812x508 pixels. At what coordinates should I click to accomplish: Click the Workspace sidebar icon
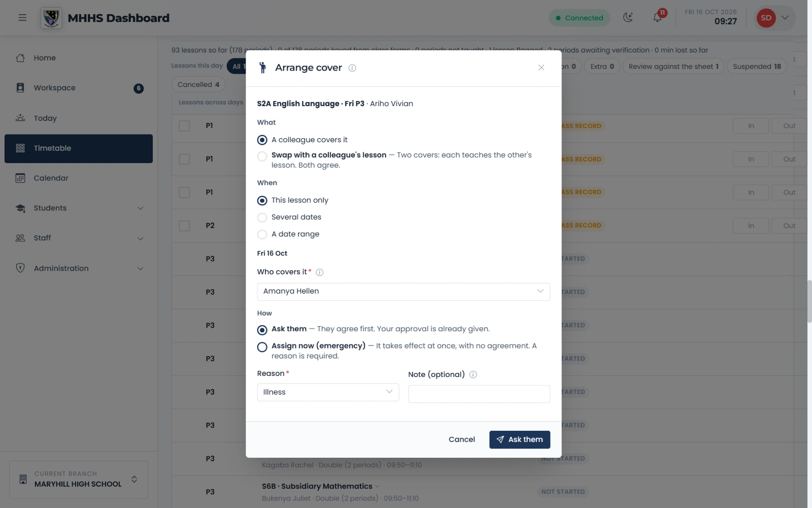[x=20, y=88]
